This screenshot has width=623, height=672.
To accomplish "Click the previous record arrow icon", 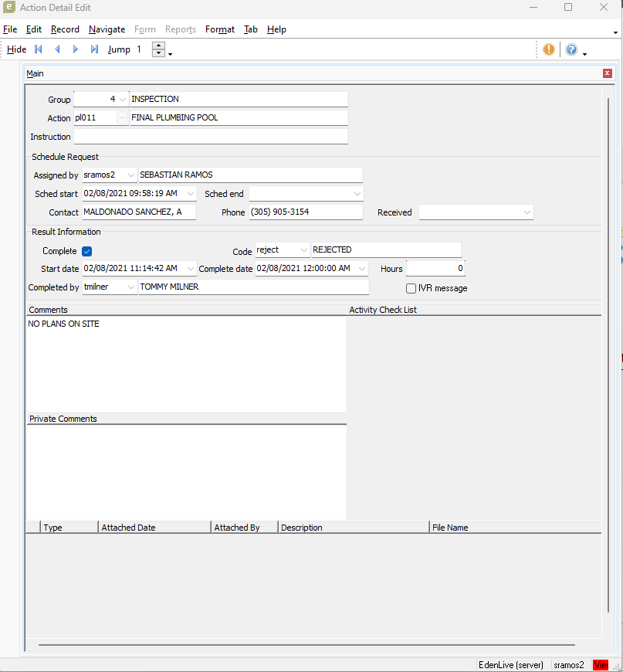I will coord(57,49).
